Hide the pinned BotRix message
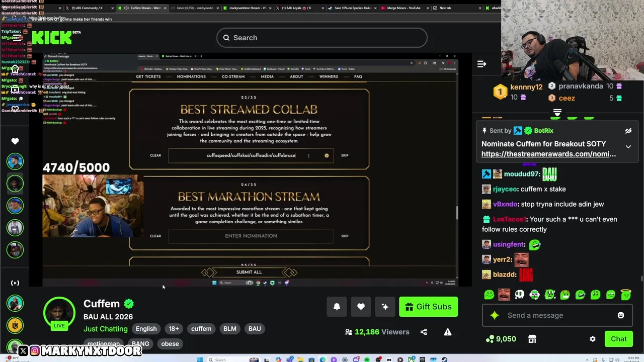The width and height of the screenshot is (644, 362). pos(628,131)
